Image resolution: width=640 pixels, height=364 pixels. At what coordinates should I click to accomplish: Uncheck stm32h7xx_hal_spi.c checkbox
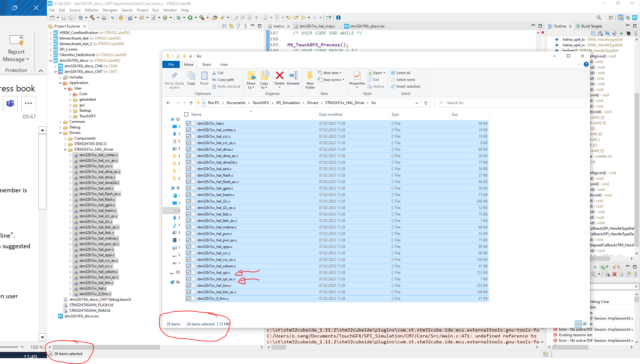pos(188,273)
